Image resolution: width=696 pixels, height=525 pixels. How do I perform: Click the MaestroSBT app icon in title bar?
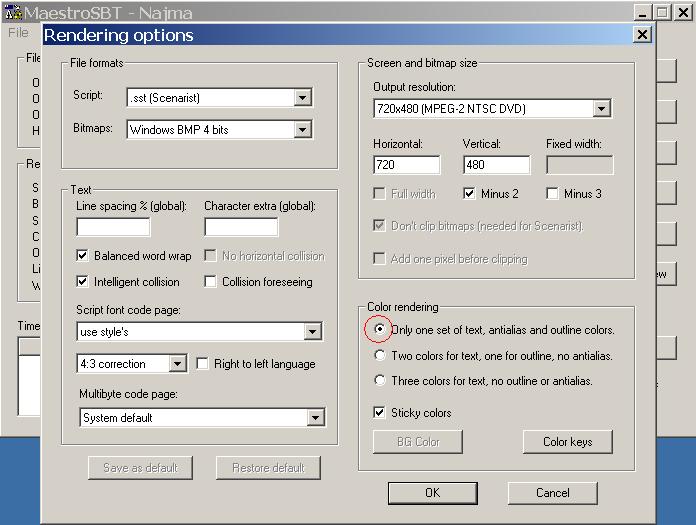(12, 13)
